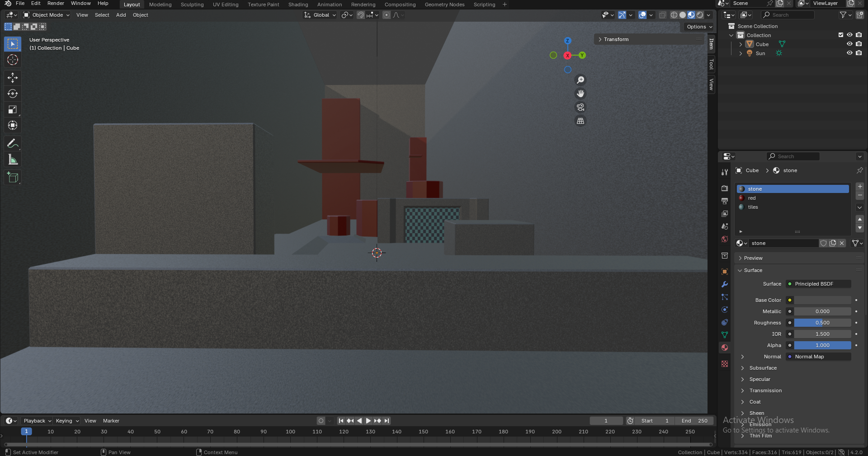Select the Select Box tool
Image resolution: width=868 pixels, height=456 pixels.
13,44
